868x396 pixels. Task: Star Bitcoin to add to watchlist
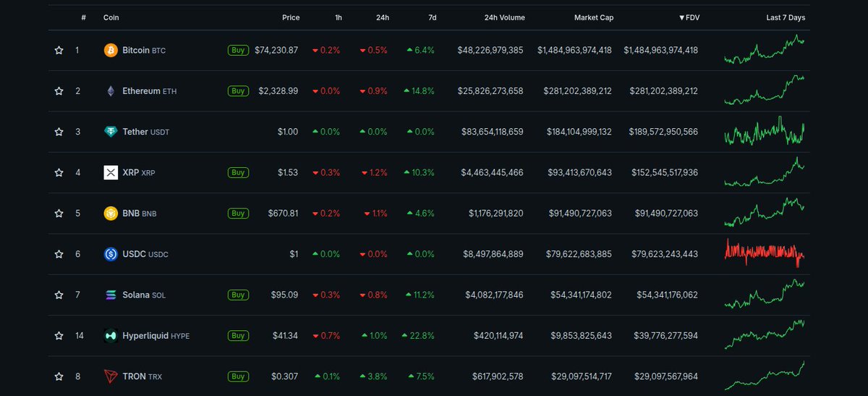click(x=59, y=51)
